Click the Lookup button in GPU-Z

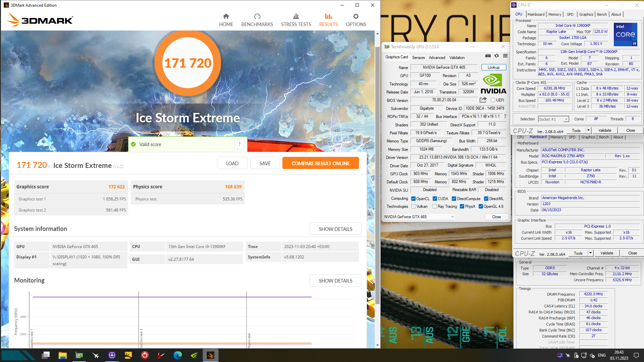pos(493,67)
